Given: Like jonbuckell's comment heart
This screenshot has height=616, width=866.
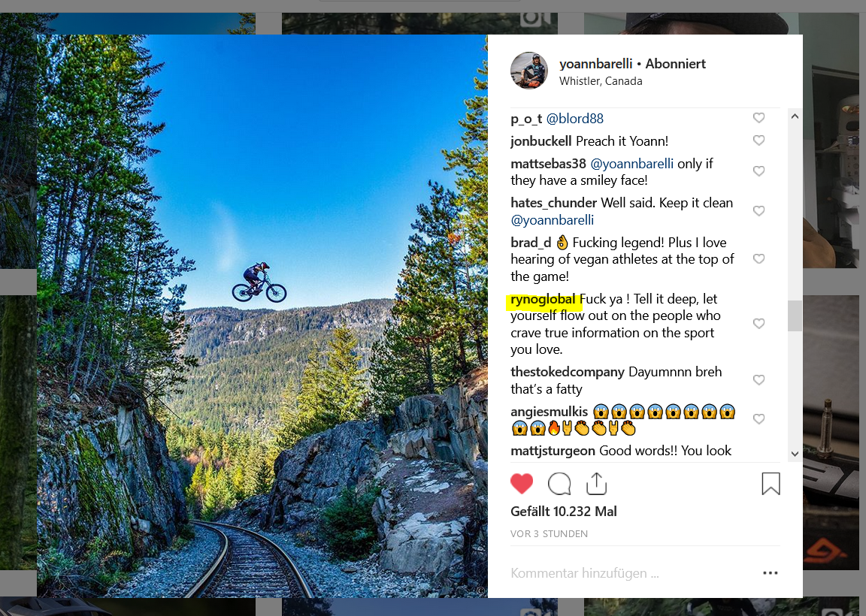Looking at the screenshot, I should [759, 140].
